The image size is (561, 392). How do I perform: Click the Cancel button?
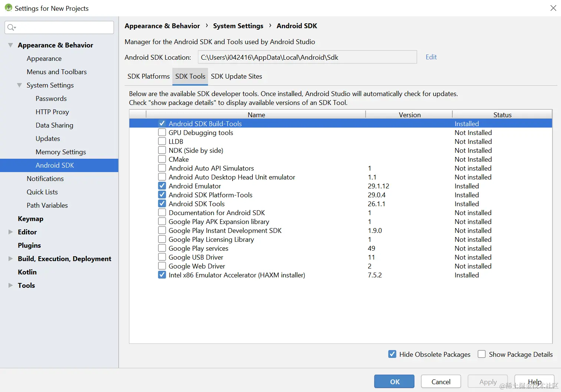(x=441, y=382)
